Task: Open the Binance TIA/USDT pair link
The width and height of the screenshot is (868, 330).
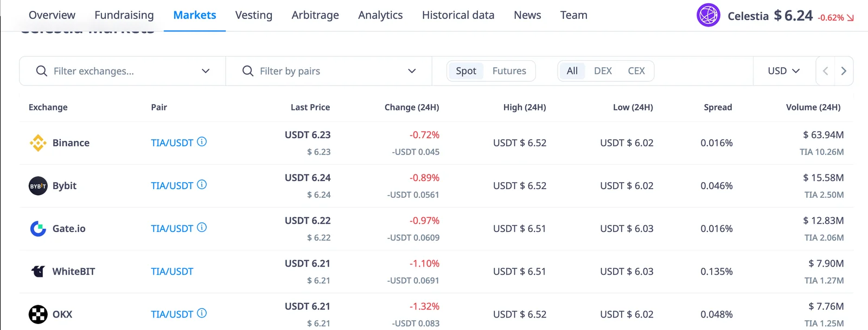Action: [172, 143]
